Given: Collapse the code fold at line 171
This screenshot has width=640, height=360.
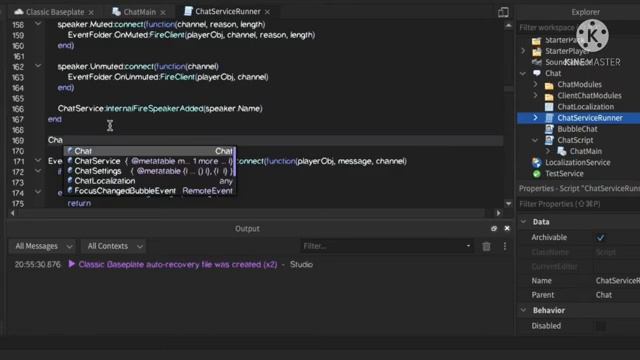Looking at the screenshot, I should 38,160.
